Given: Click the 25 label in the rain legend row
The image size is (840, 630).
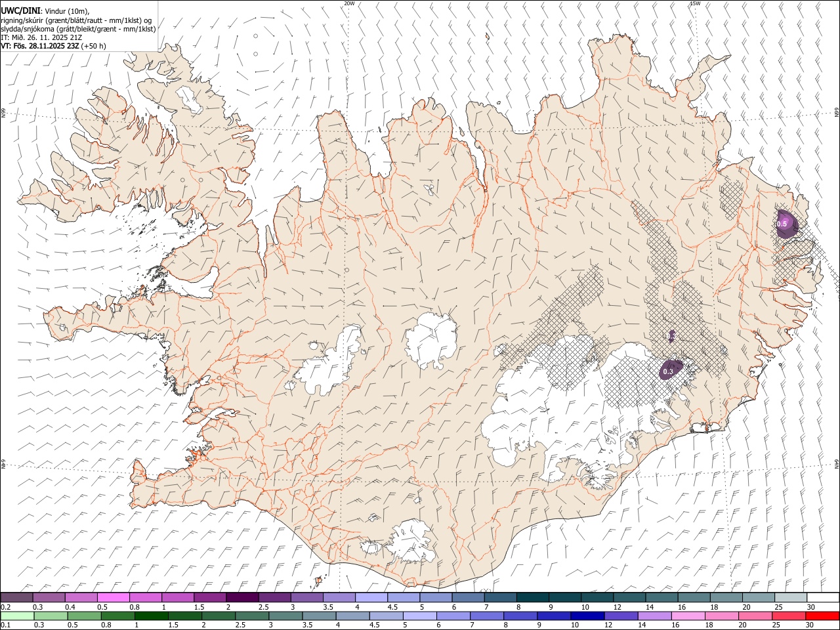Looking at the screenshot, I should [x=776, y=625].
